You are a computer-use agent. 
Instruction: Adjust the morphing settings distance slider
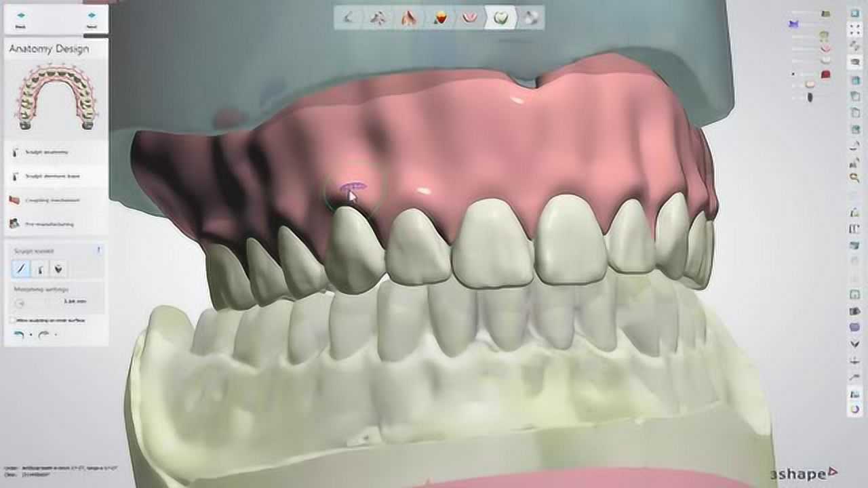(x=21, y=302)
